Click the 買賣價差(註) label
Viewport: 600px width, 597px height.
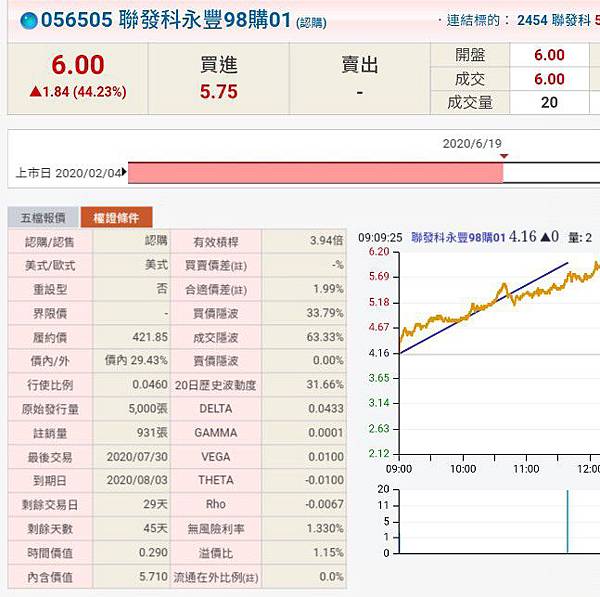tap(216, 265)
